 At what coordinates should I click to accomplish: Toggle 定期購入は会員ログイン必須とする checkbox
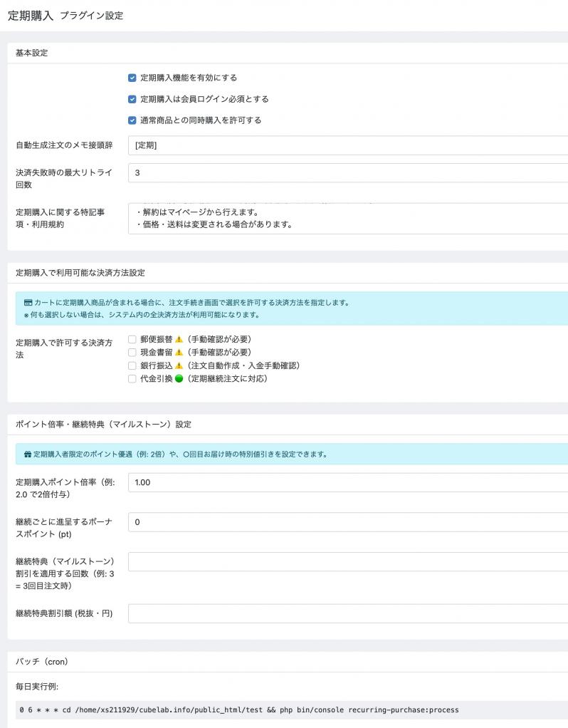pyautogui.click(x=132, y=99)
